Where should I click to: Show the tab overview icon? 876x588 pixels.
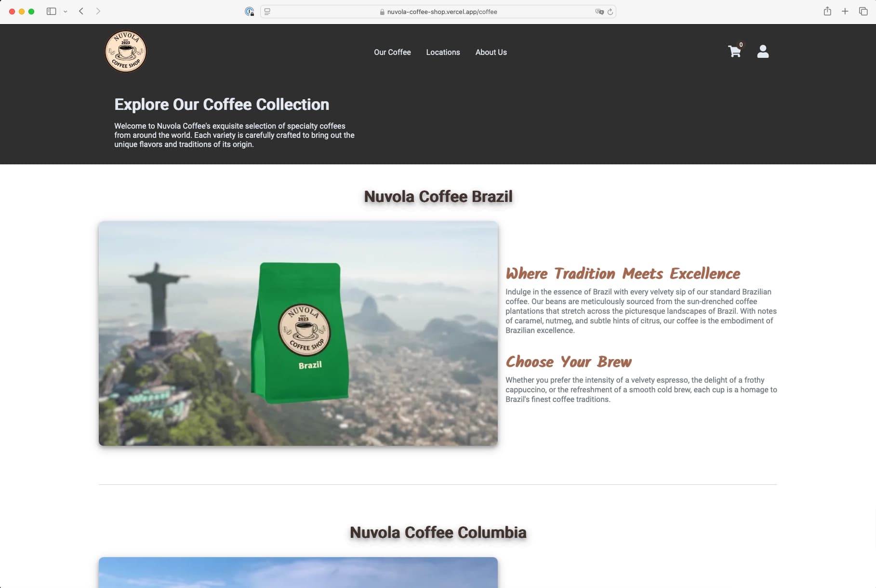click(x=863, y=11)
